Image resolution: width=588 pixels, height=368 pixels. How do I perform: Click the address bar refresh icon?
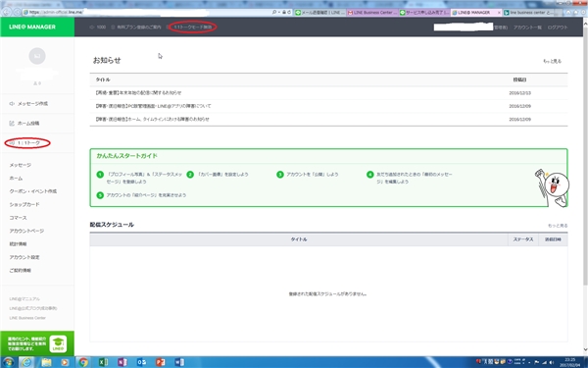click(289, 12)
